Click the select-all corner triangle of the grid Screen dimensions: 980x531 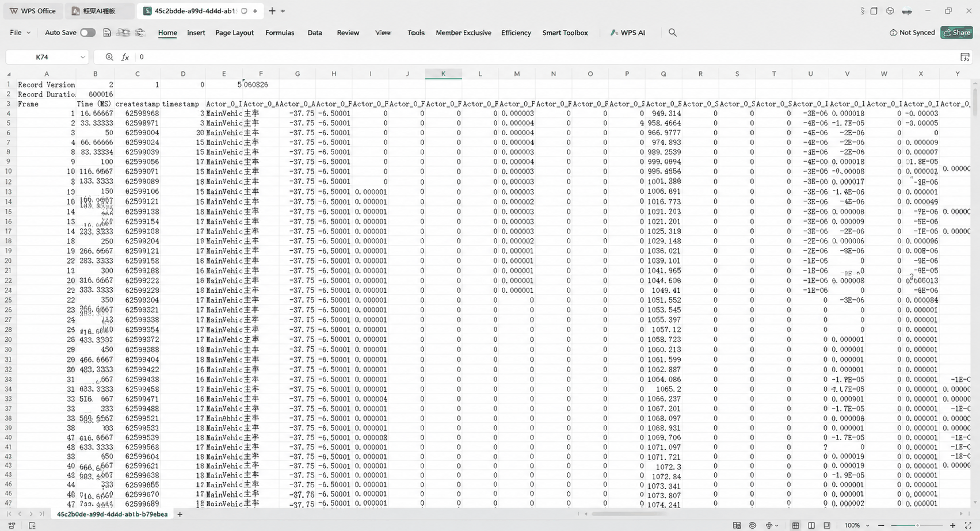(x=9, y=74)
